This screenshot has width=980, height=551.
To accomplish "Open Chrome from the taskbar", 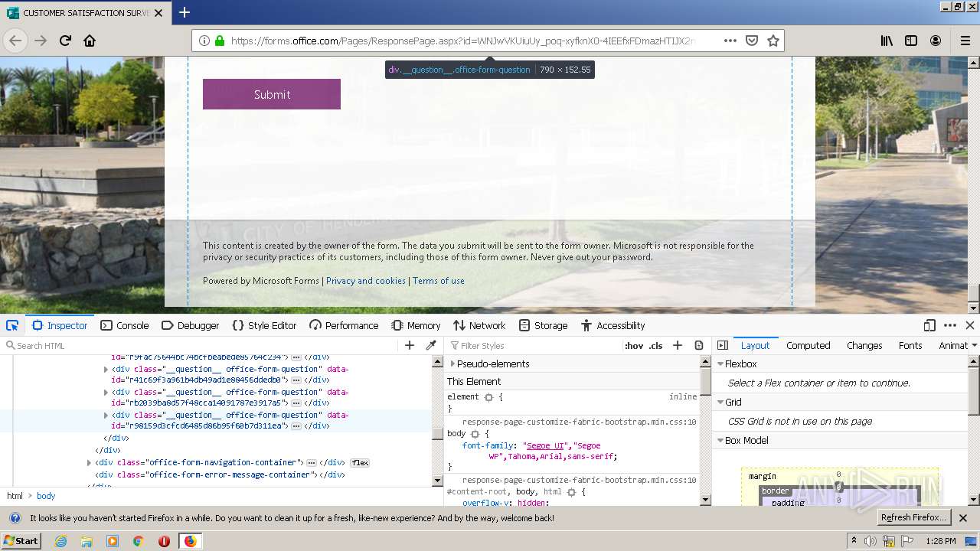I will pyautogui.click(x=138, y=541).
